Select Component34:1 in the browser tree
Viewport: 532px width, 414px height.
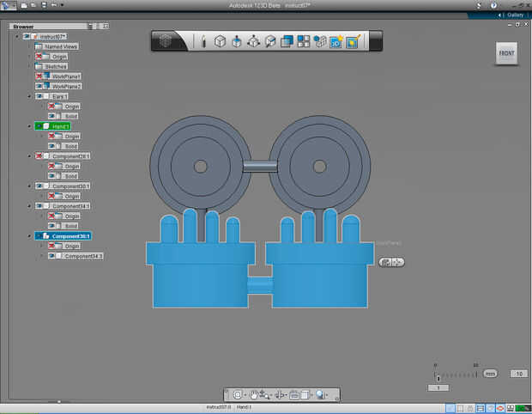[x=71, y=206]
